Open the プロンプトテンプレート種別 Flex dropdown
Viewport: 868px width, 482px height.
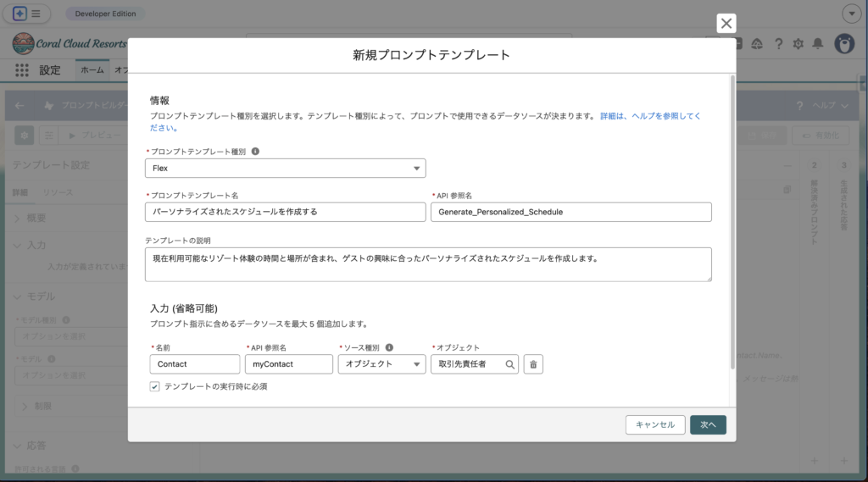(285, 169)
